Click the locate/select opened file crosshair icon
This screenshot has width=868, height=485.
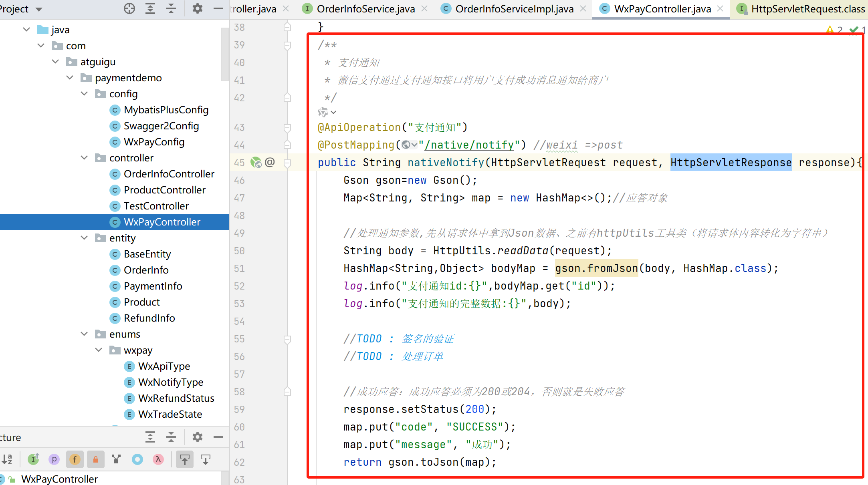129,8
